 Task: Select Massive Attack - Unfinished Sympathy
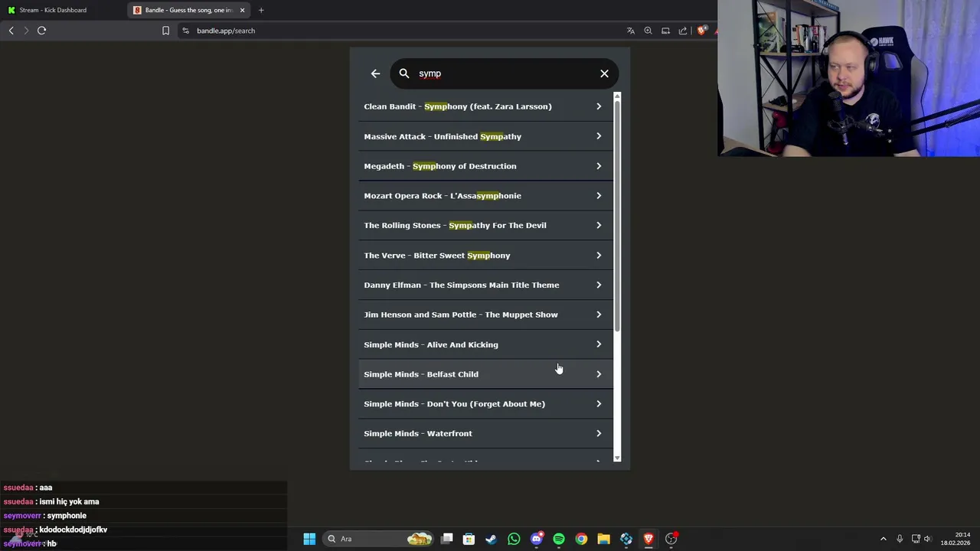(x=485, y=136)
